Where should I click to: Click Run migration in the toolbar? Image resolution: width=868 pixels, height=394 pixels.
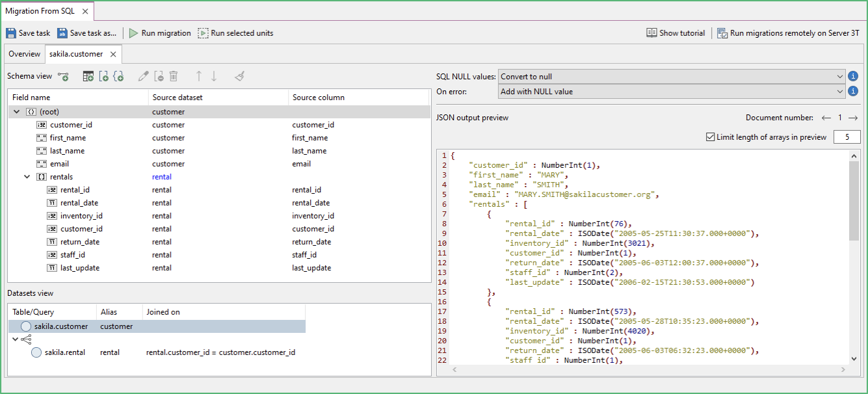point(160,33)
